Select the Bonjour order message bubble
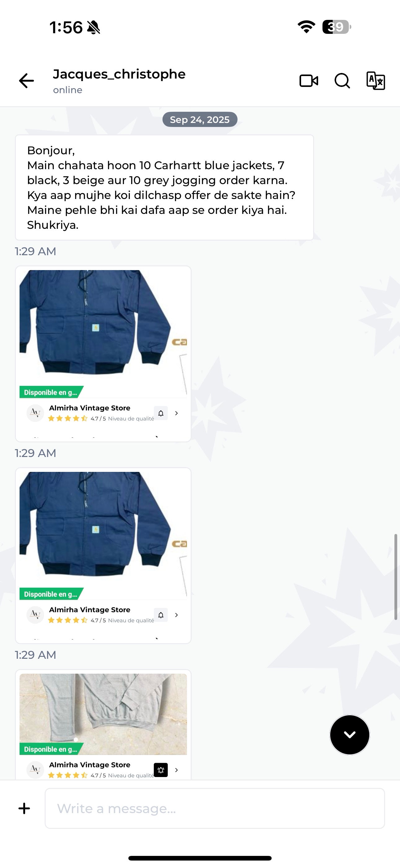The width and height of the screenshot is (400, 868). pos(164,187)
